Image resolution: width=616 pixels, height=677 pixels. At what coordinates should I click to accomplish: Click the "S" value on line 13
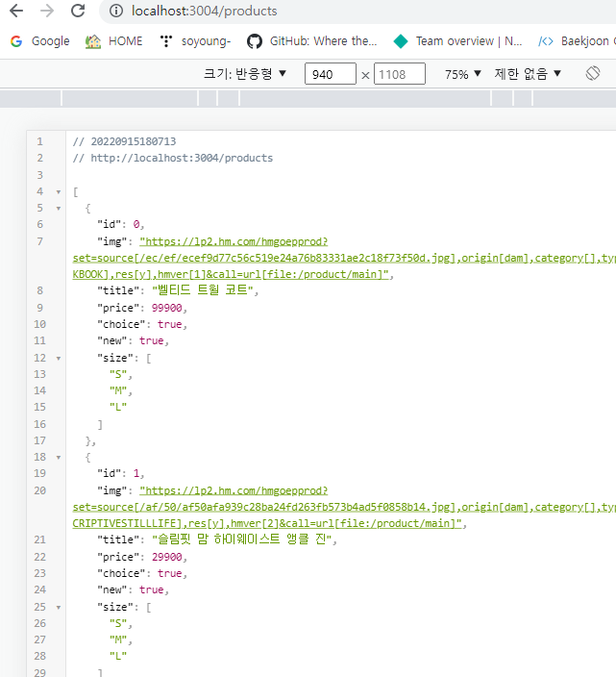tap(118, 374)
